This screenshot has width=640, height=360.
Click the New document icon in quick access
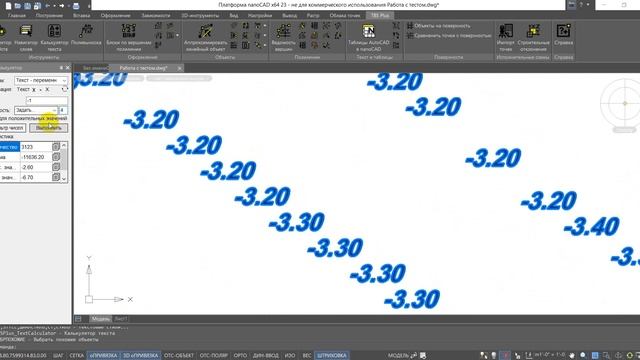point(8,6)
